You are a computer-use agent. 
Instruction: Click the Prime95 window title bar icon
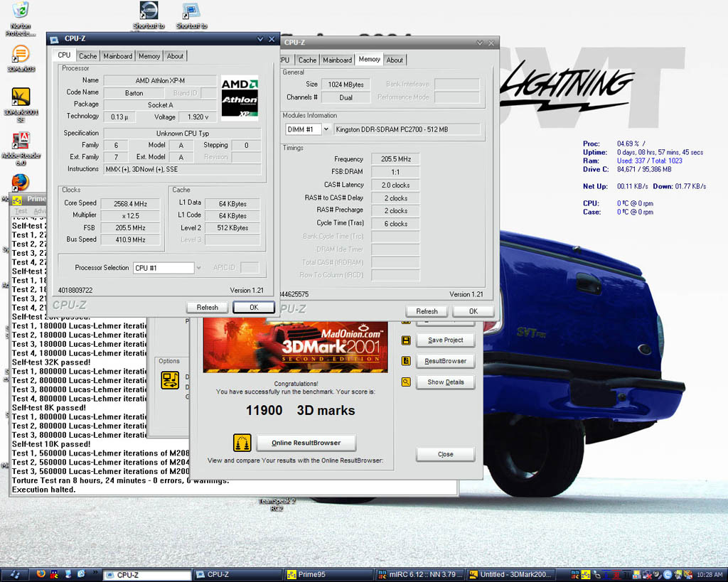17,200
